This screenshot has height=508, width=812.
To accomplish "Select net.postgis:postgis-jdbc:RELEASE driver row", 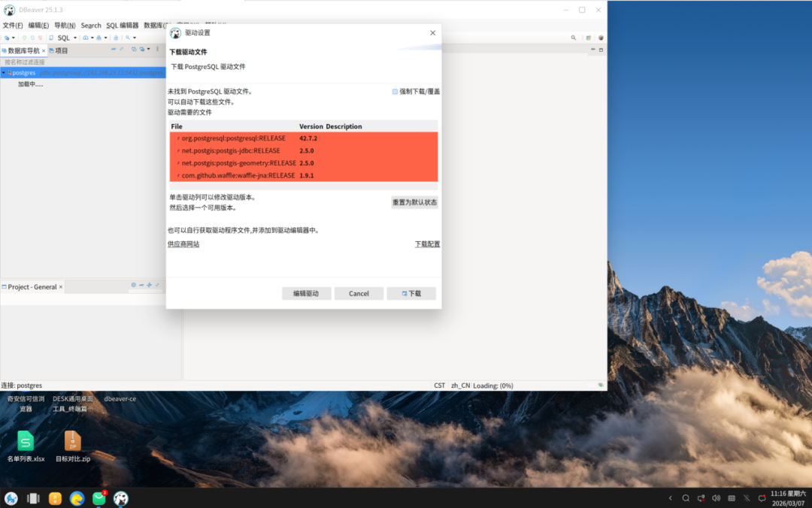I will [304, 151].
